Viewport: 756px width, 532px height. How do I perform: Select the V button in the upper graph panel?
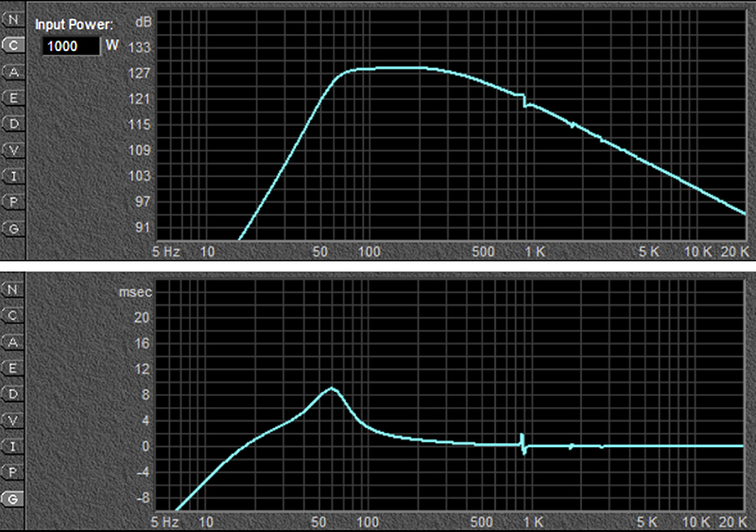pyautogui.click(x=12, y=150)
